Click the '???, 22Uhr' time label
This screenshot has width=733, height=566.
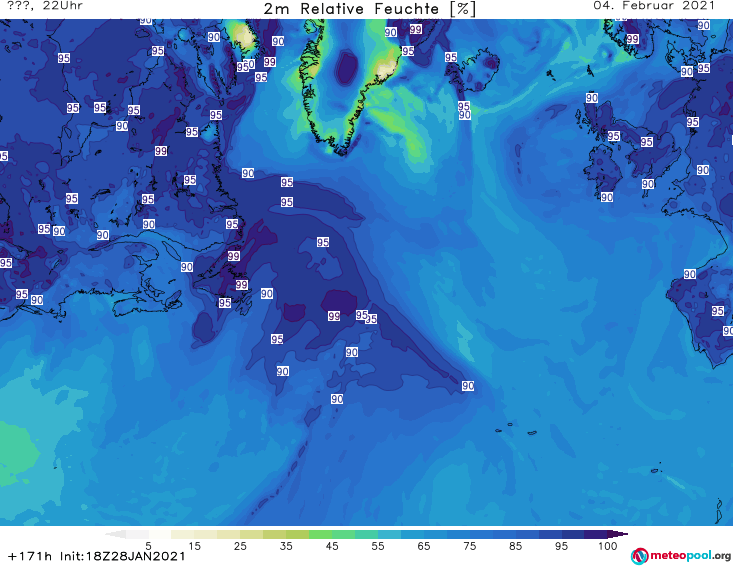click(x=45, y=6)
